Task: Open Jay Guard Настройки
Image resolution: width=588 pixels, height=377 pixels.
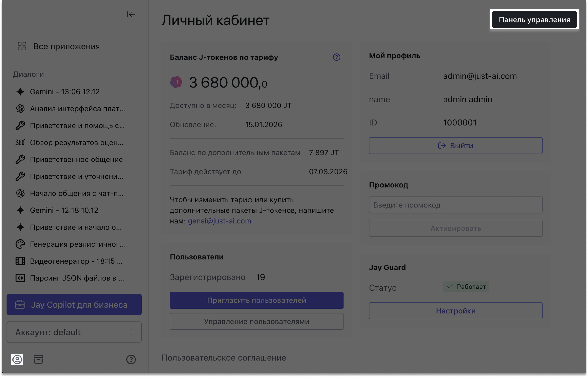Action: (456, 311)
